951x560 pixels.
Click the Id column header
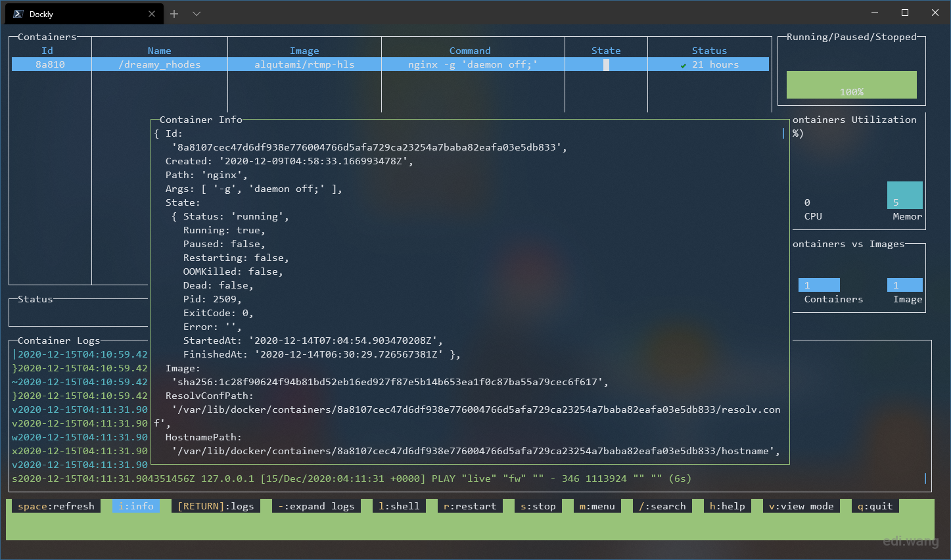pyautogui.click(x=47, y=51)
